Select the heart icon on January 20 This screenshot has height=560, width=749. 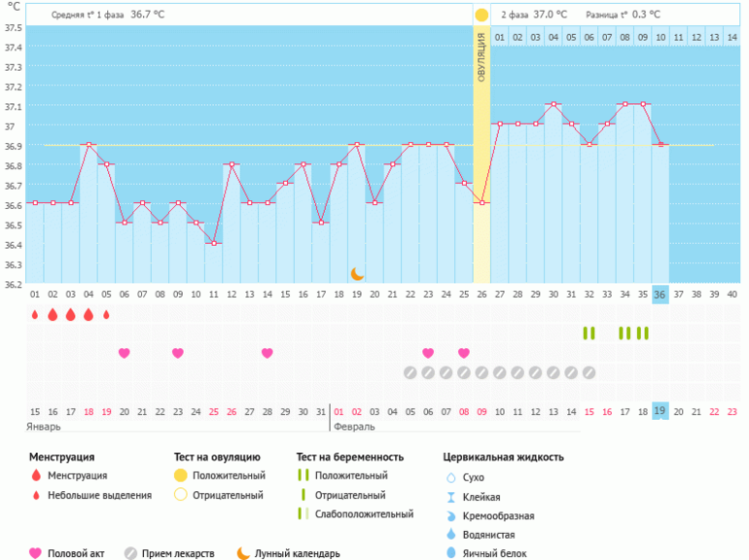click(x=124, y=353)
